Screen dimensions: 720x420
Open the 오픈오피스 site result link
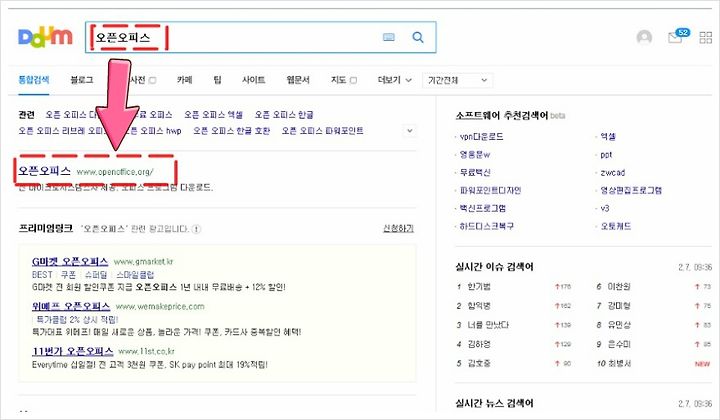[44, 171]
